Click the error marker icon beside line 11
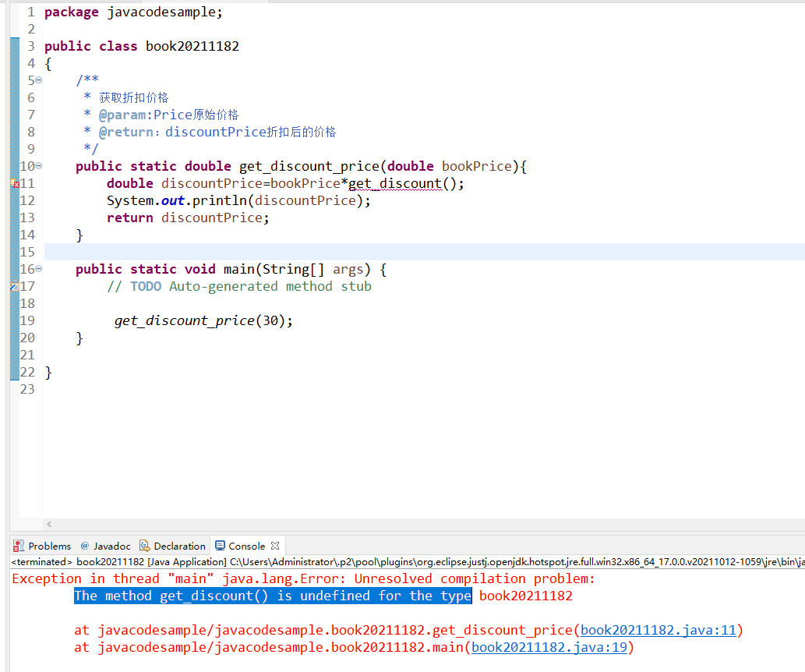Image resolution: width=805 pixels, height=672 pixels. (x=13, y=182)
